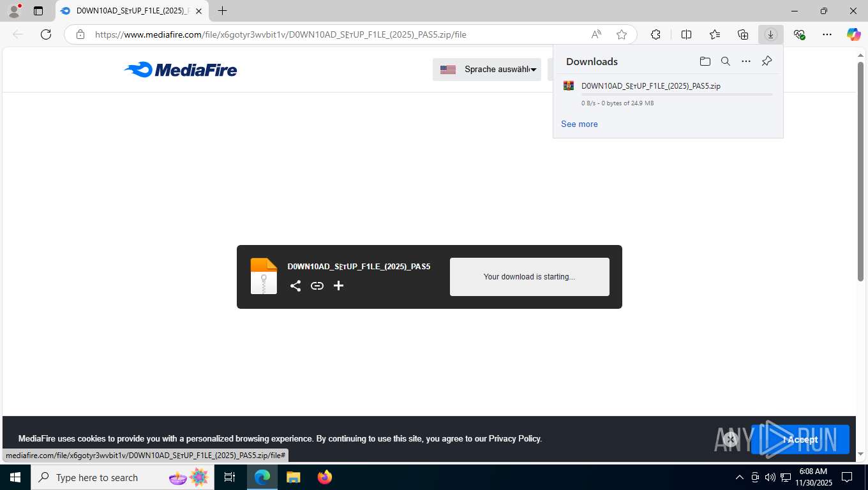The height and width of the screenshot is (490, 868).
Task: Open downloads folder icon in panel
Action: point(705,61)
